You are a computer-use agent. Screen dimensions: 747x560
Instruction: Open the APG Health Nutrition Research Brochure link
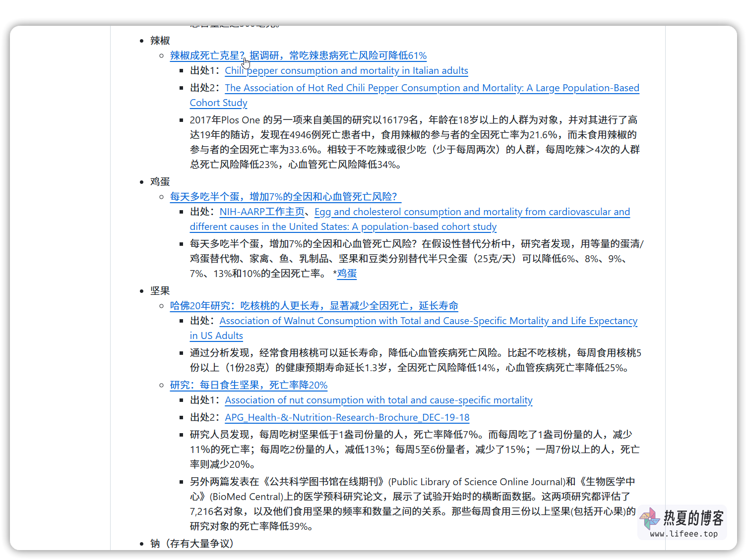coord(347,418)
